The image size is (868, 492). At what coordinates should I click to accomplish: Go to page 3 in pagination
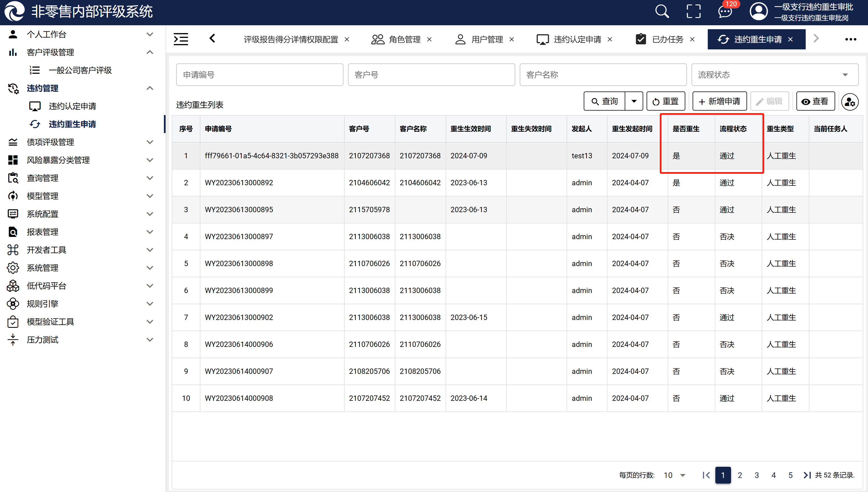pos(757,475)
